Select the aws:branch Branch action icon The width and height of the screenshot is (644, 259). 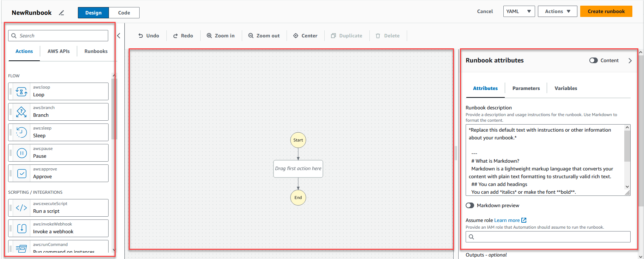click(x=22, y=112)
